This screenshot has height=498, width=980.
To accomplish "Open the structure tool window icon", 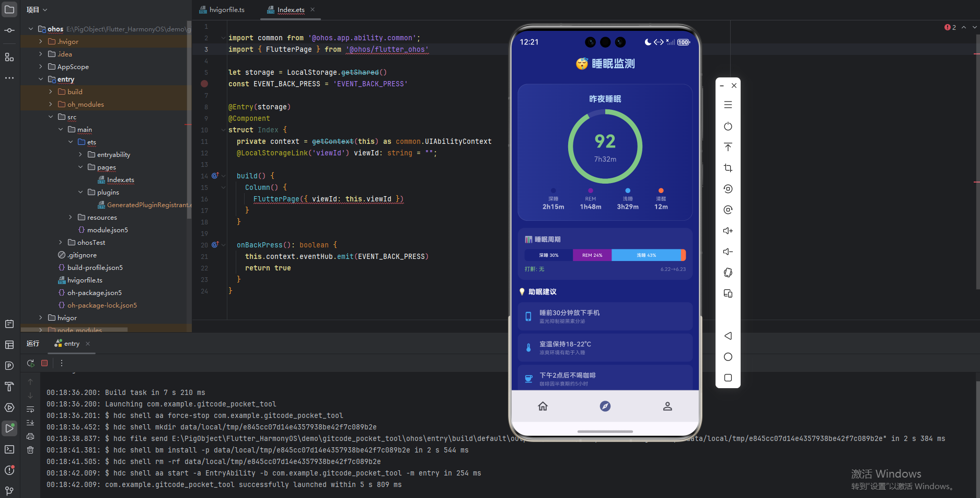I will 9,57.
